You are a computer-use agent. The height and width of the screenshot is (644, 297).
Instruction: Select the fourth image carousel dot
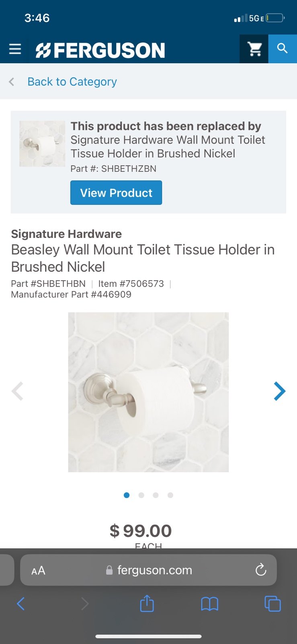pos(170,495)
